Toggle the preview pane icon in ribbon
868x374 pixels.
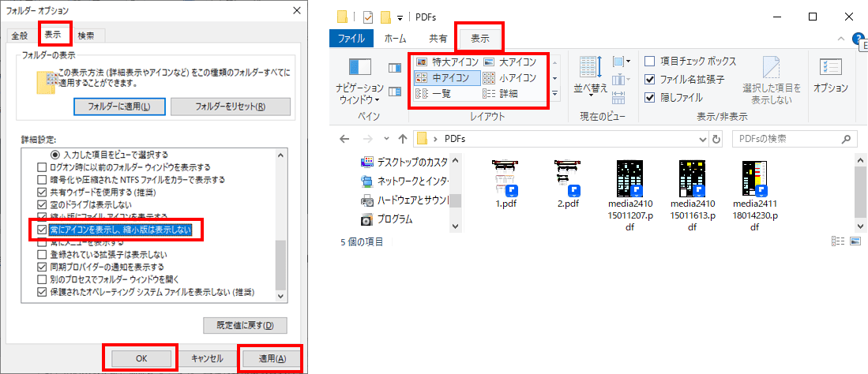[x=395, y=68]
